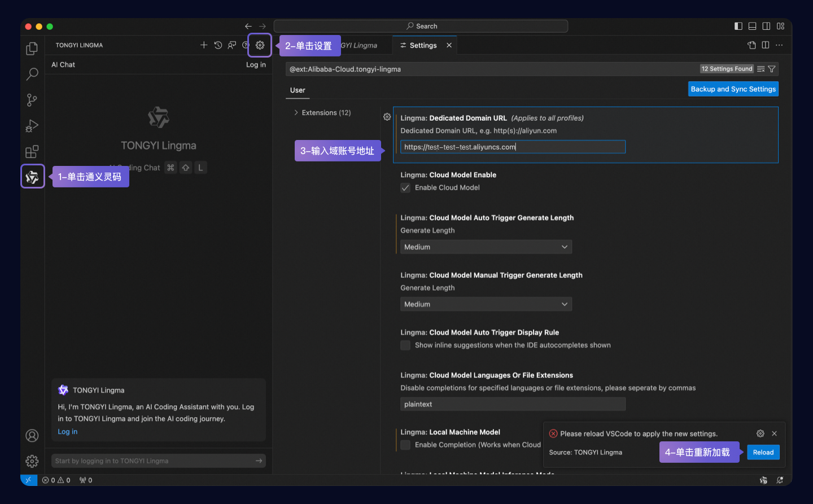Open Customize Layout icon
The image size is (813, 504).
(780, 26)
